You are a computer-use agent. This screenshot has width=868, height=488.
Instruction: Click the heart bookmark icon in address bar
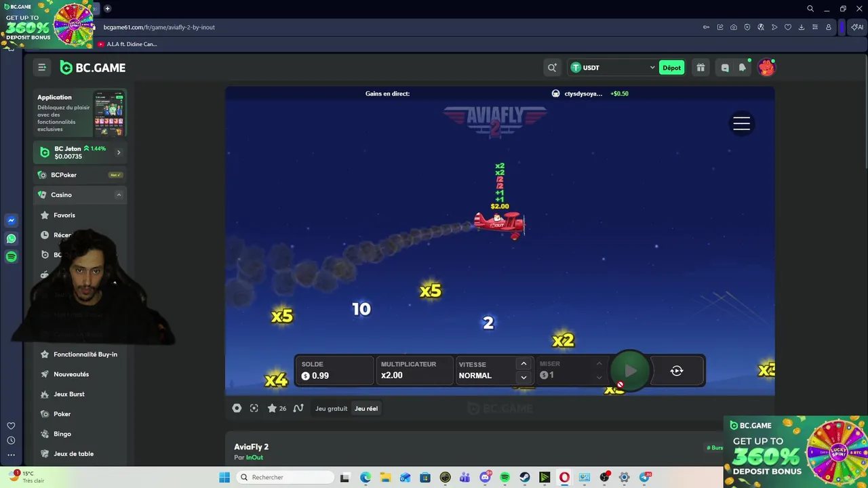[788, 27]
